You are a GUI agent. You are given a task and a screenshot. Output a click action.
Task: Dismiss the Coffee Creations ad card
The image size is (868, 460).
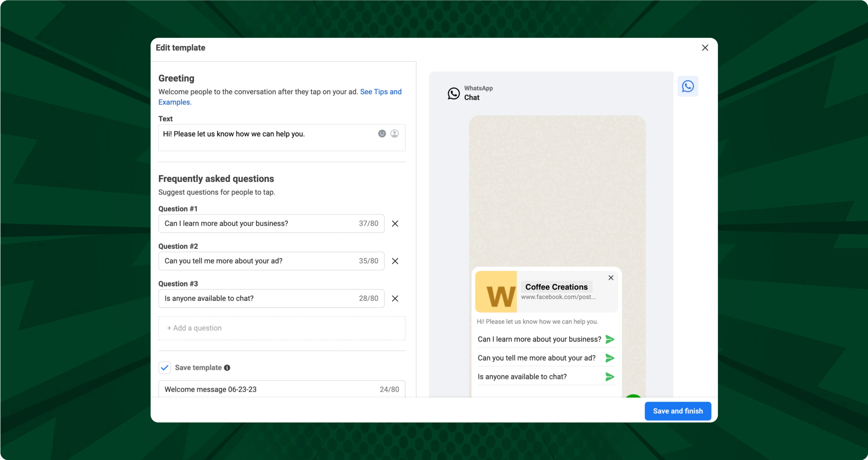611,278
